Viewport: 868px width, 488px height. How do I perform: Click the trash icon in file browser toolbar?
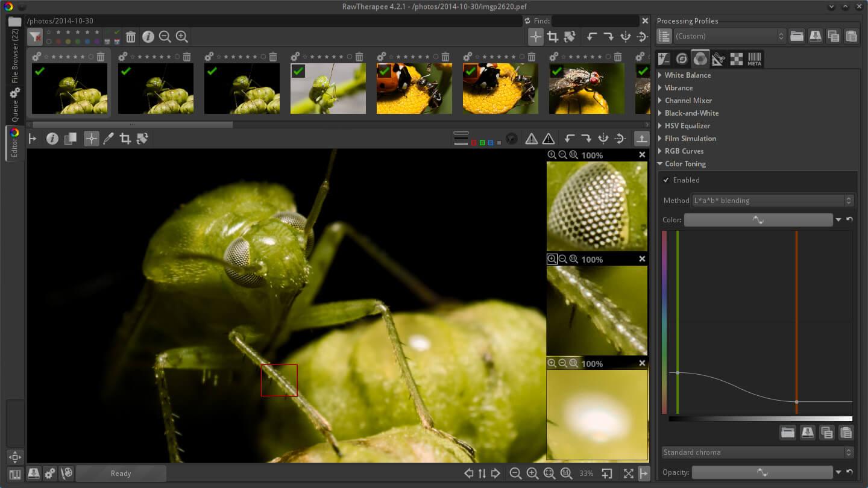point(130,37)
